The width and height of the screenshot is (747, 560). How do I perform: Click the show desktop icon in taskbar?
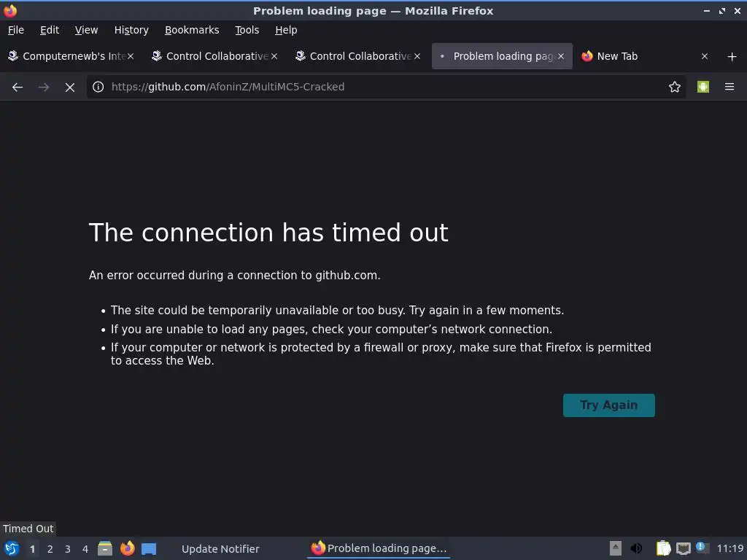click(149, 548)
